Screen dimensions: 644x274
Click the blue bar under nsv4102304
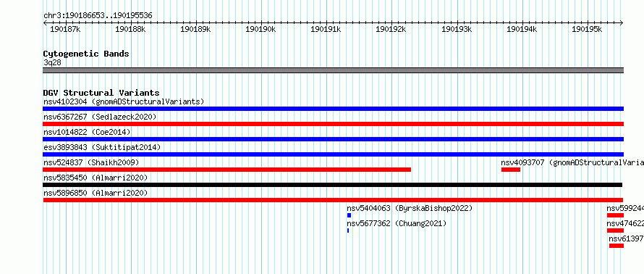(x=333, y=109)
